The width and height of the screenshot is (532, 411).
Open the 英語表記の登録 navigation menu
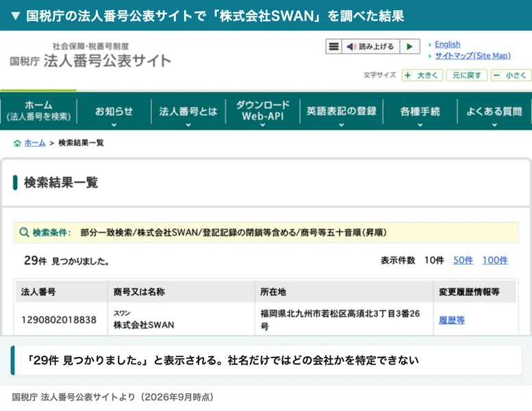[x=342, y=111]
